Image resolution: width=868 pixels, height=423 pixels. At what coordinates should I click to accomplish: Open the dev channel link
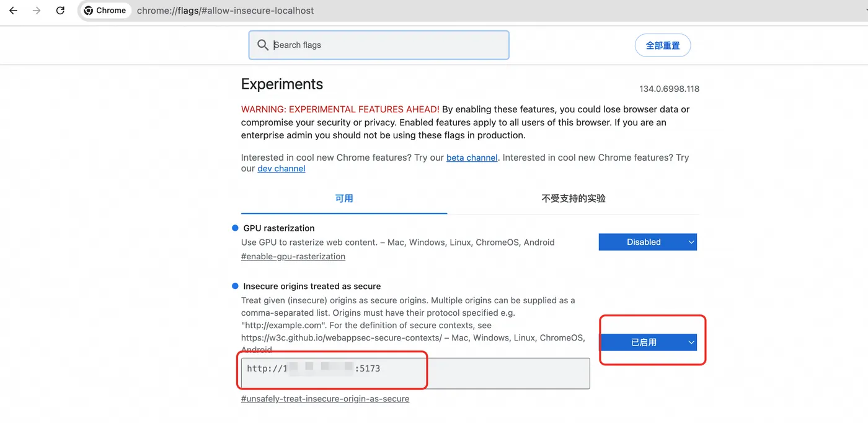(281, 169)
